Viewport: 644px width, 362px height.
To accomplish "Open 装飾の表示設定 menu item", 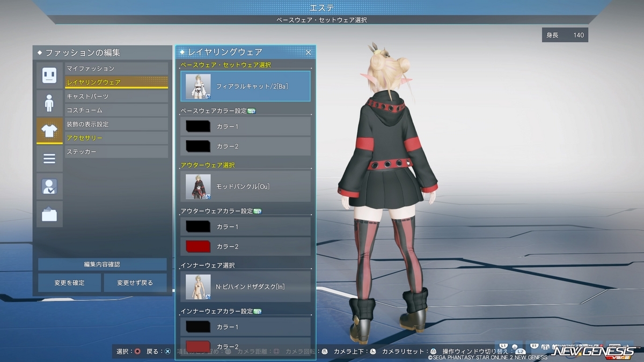I will click(116, 124).
